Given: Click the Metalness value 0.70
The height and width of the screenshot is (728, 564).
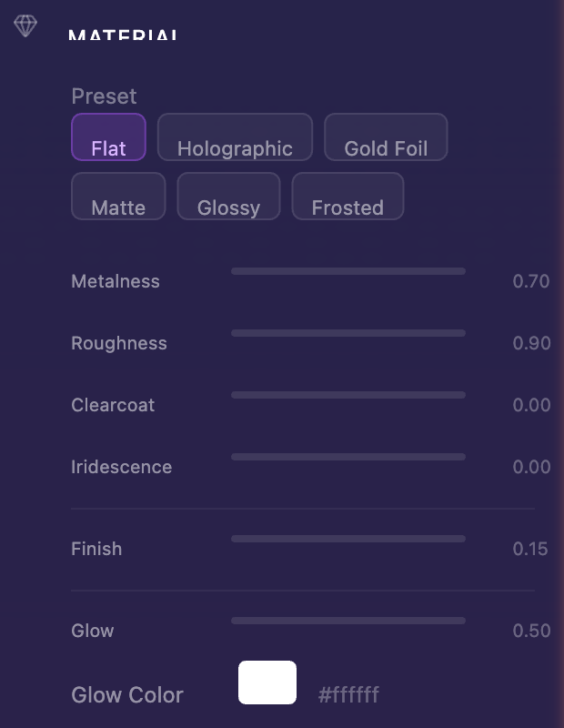Looking at the screenshot, I should click(531, 281).
